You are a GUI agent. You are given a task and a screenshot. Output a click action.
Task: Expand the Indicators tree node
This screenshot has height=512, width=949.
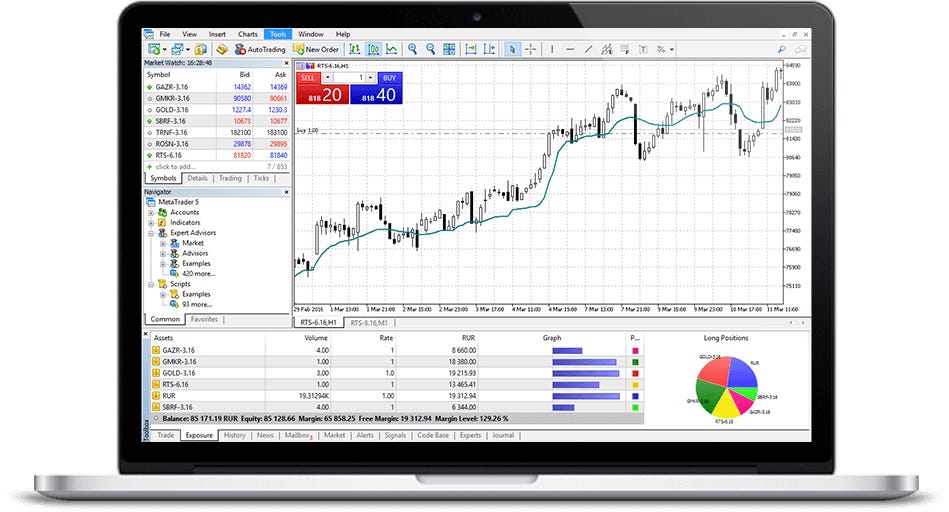coord(151,223)
